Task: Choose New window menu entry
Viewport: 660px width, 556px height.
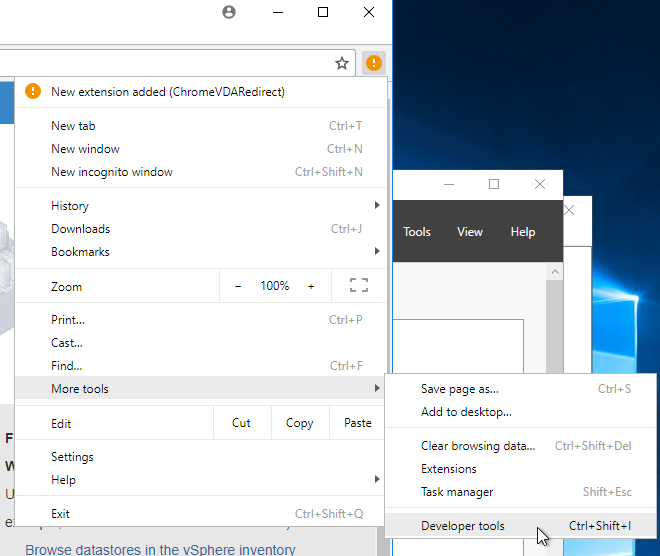Action: 200,149
